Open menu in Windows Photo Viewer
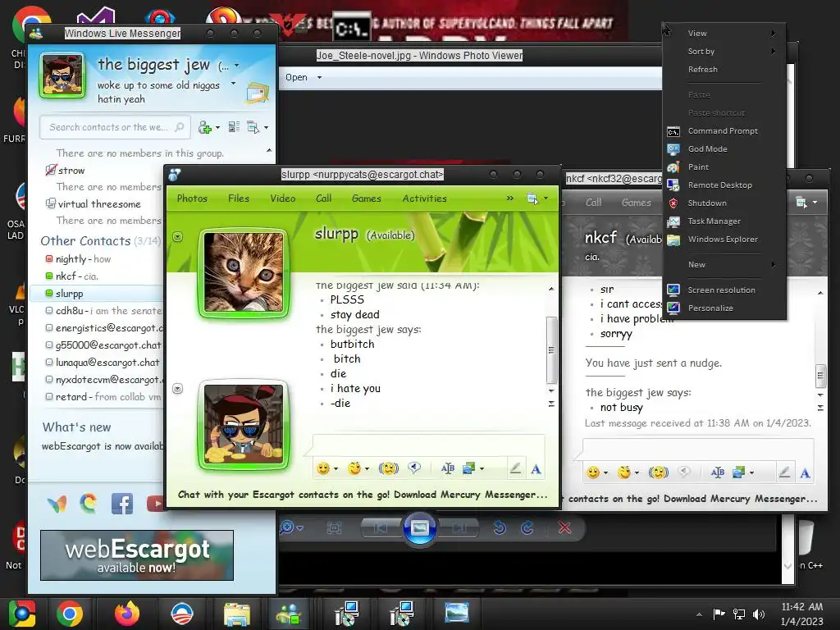840x630 pixels. tap(303, 77)
